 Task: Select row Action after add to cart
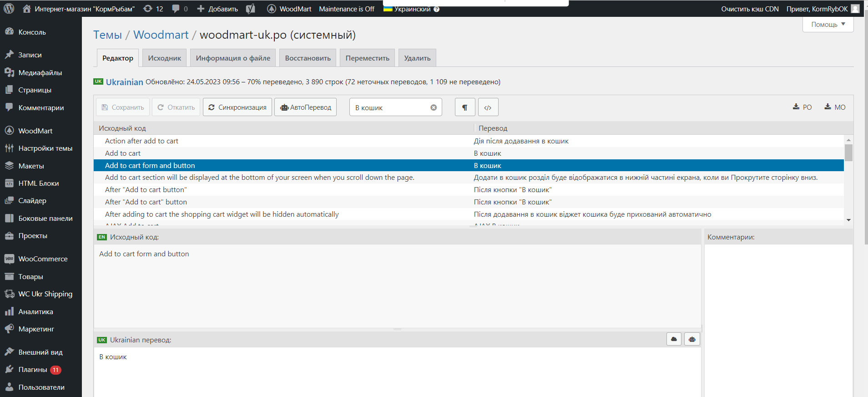pos(469,141)
